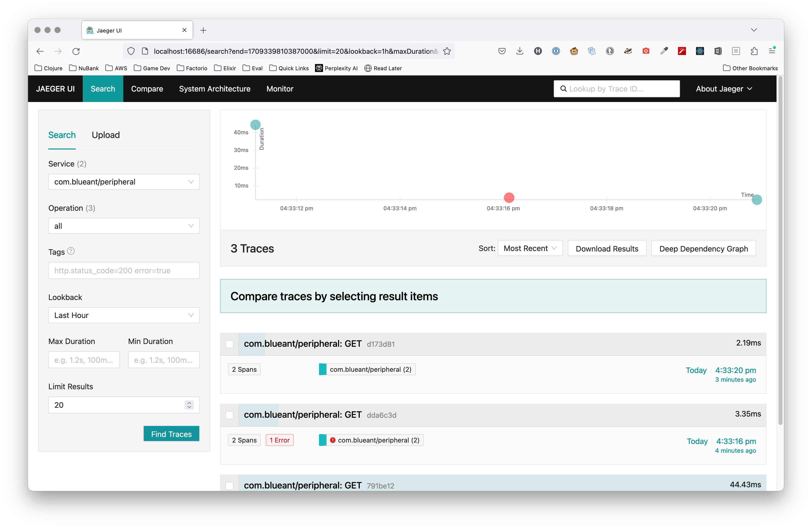This screenshot has width=812, height=528.
Task: Open the Deep Dependency Graph
Action: click(703, 248)
